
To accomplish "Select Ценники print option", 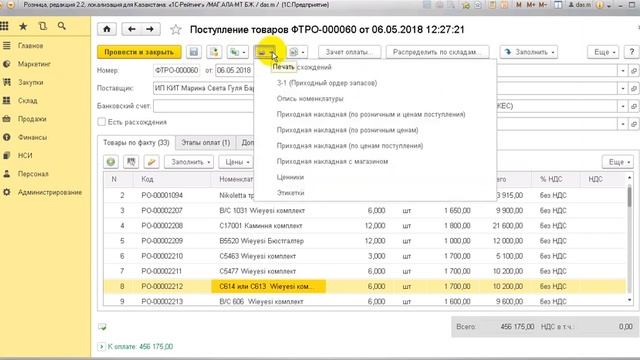I will [x=290, y=177].
